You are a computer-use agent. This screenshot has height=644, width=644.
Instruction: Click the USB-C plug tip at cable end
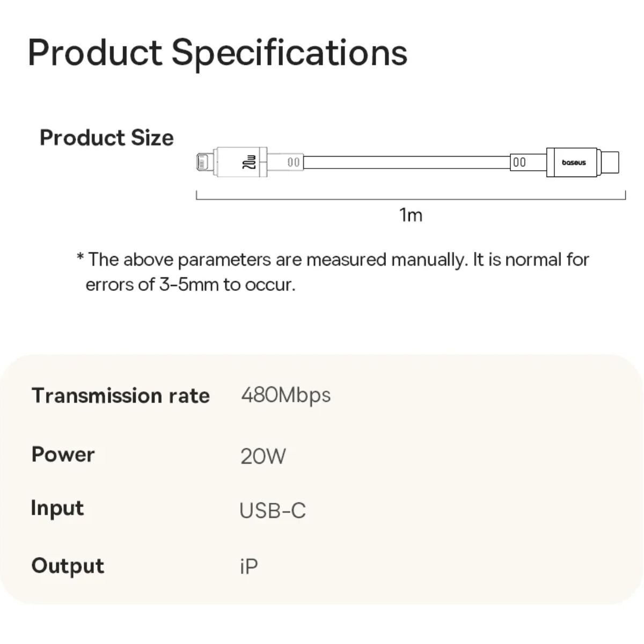(610, 162)
